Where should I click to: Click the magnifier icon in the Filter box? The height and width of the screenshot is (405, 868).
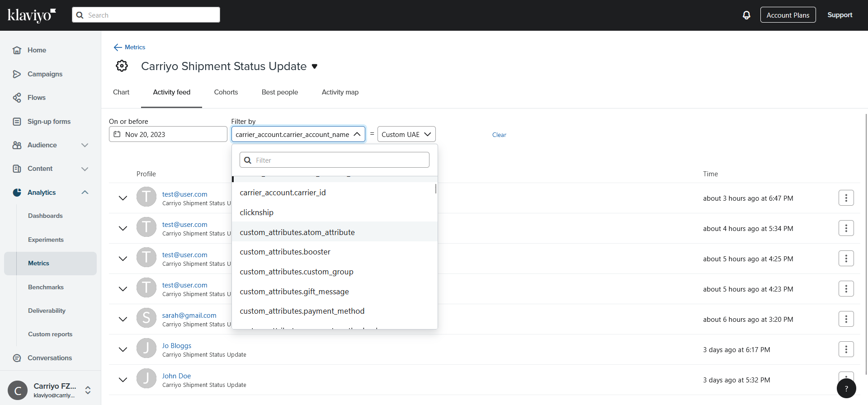coord(248,160)
